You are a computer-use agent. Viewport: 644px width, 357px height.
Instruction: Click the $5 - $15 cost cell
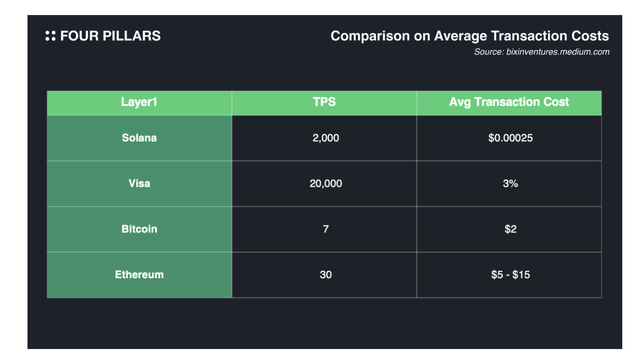(x=510, y=275)
